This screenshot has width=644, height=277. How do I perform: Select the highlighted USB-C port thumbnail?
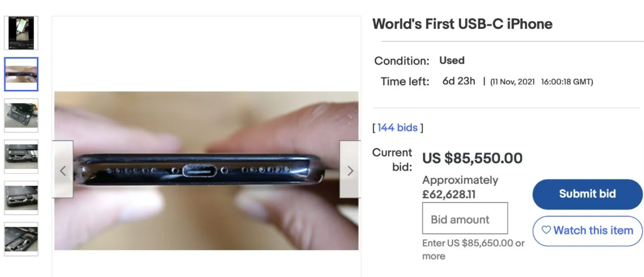pyautogui.click(x=21, y=74)
